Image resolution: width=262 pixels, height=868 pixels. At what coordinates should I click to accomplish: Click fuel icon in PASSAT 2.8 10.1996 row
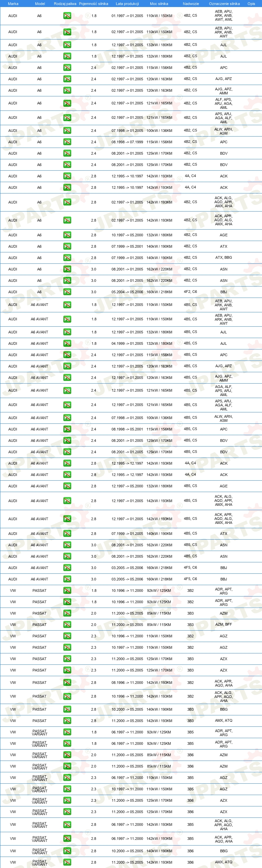pyautogui.click(x=67, y=697)
